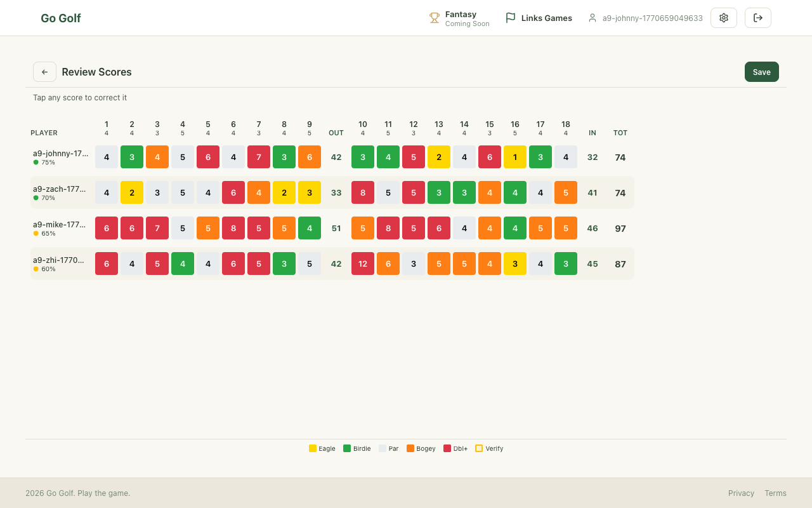Click green confidence dot under a9-johnny
The image size is (812, 508).
(36, 162)
